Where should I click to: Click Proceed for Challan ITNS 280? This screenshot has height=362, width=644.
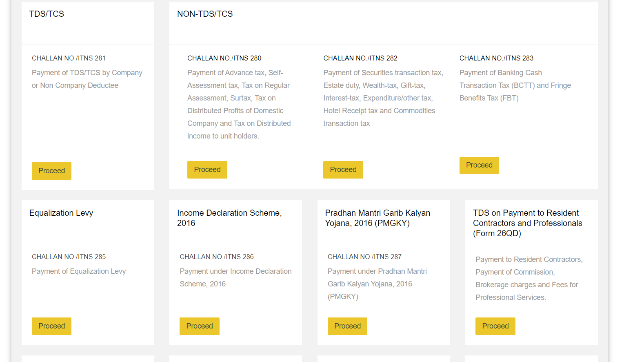(x=207, y=170)
